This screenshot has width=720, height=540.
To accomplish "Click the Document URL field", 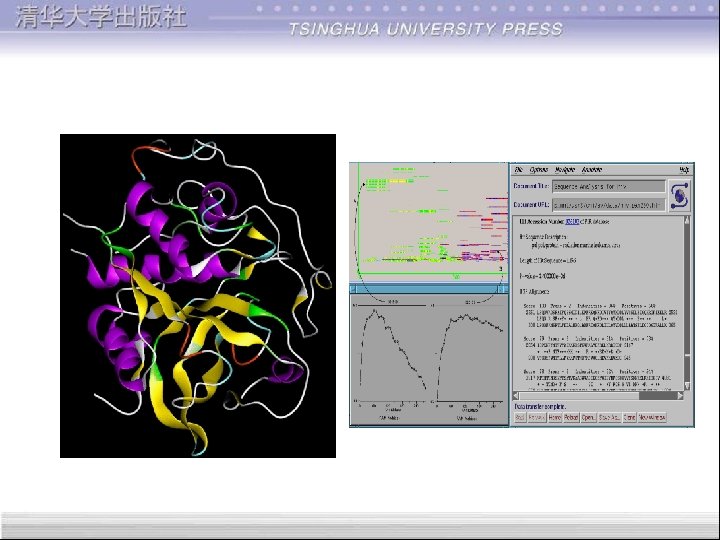I will 608,205.
